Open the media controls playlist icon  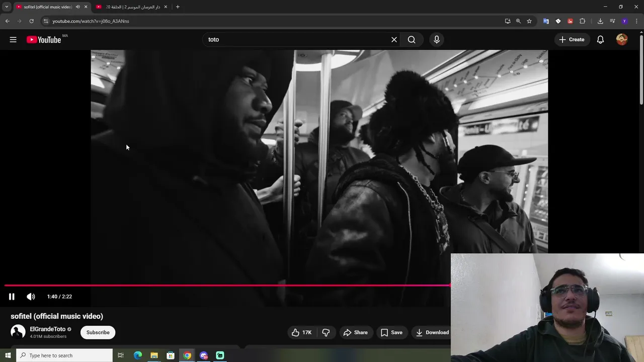(x=612, y=21)
